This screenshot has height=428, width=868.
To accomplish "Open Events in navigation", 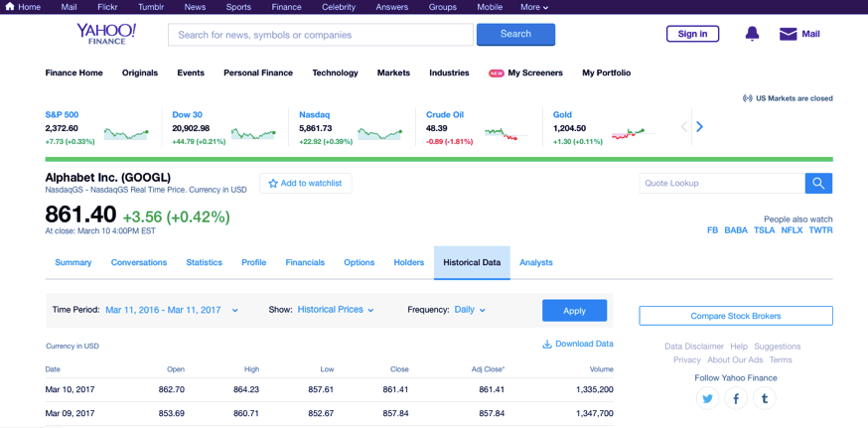I will 191,72.
